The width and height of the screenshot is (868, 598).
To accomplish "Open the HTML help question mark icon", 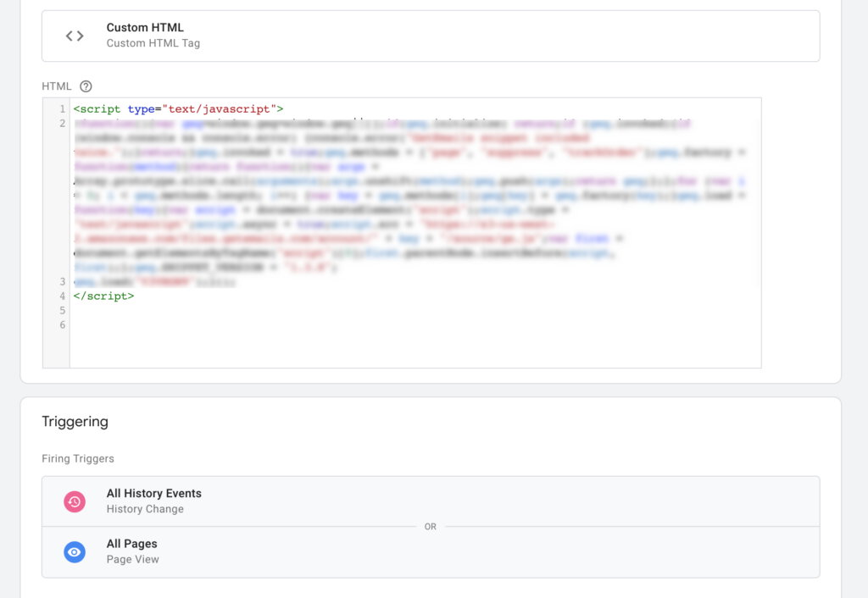I will click(x=86, y=86).
